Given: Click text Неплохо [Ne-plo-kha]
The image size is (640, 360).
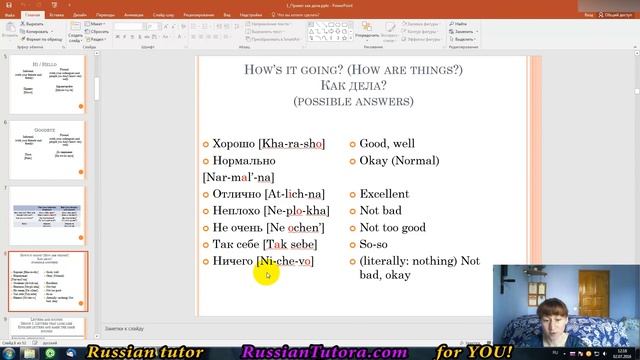Looking at the screenshot, I should tap(271, 211).
